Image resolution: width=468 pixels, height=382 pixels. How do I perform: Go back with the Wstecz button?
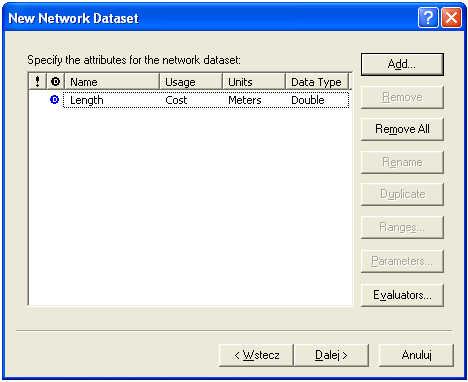(256, 355)
